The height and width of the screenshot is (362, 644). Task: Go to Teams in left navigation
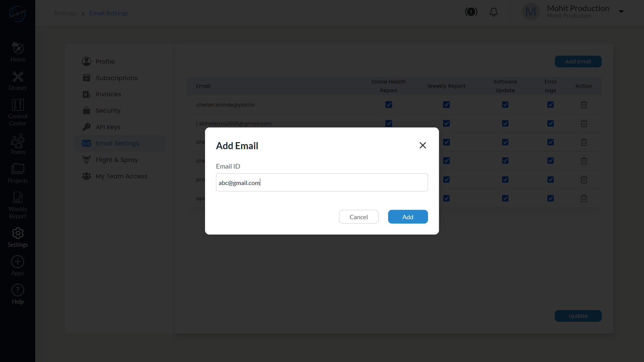(18, 144)
